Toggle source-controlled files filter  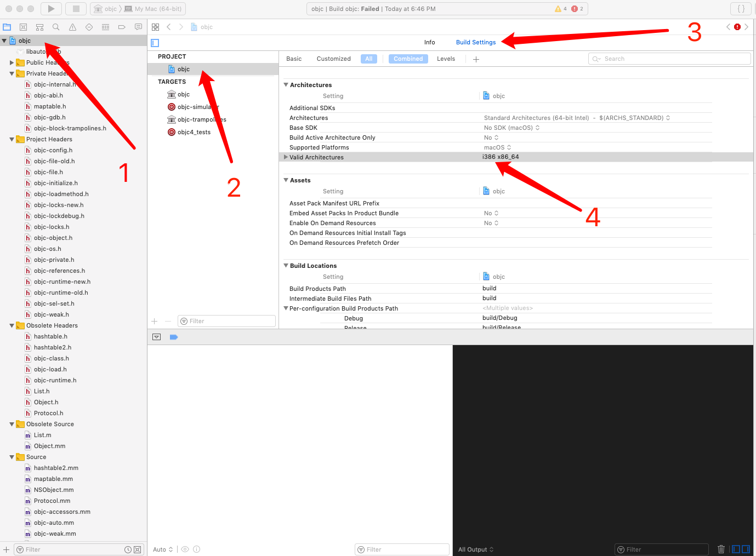coord(137,549)
